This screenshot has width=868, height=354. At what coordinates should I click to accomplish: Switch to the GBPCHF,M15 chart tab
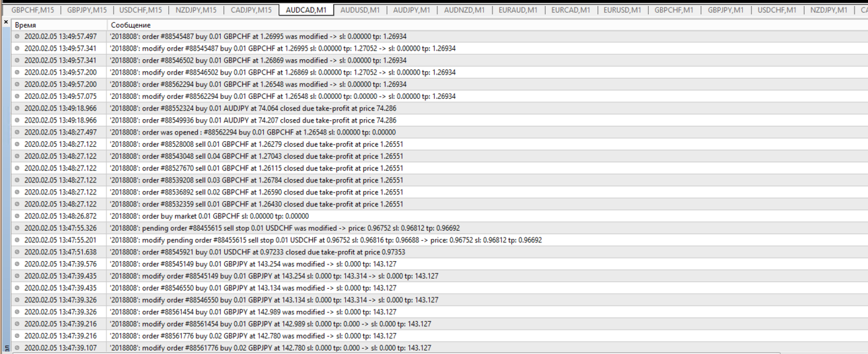pos(32,10)
